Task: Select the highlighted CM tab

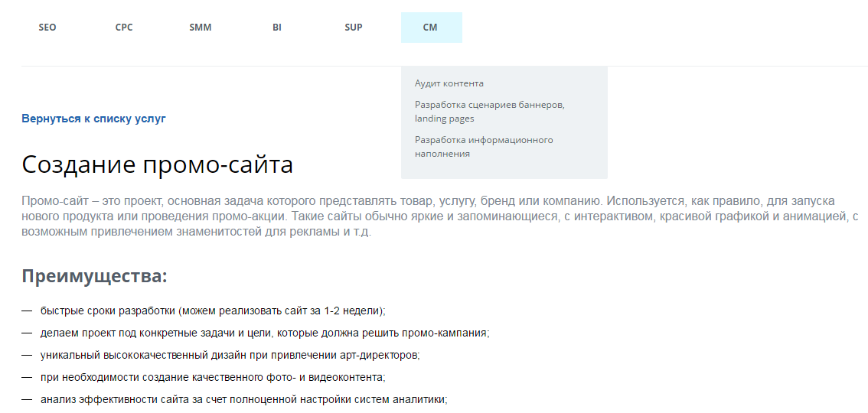Action: click(x=431, y=28)
